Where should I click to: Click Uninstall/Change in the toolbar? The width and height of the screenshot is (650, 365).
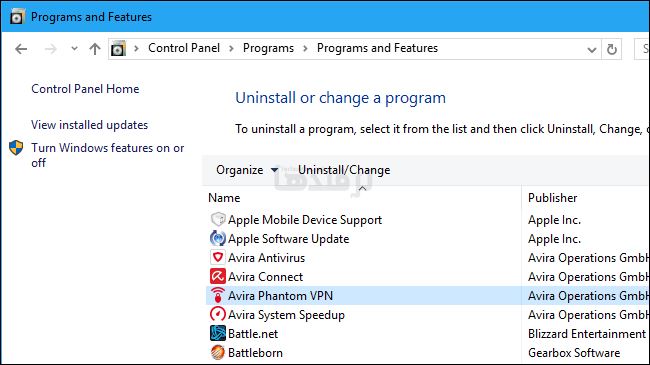point(344,170)
